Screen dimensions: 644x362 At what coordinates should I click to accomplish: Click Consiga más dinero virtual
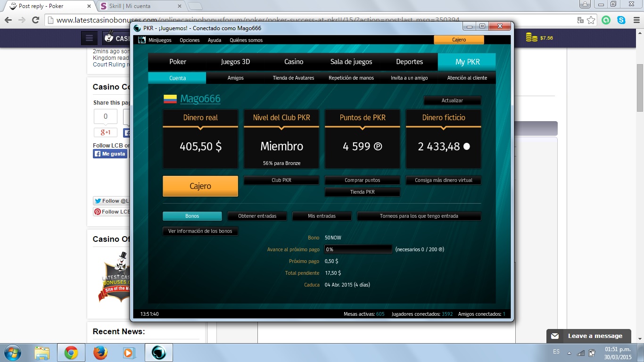tap(444, 180)
